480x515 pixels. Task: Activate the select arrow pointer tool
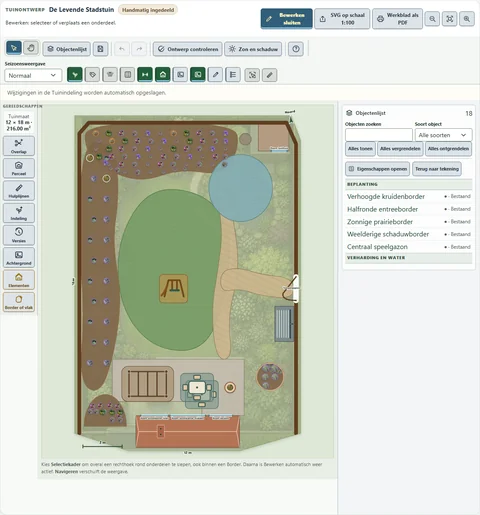14,48
